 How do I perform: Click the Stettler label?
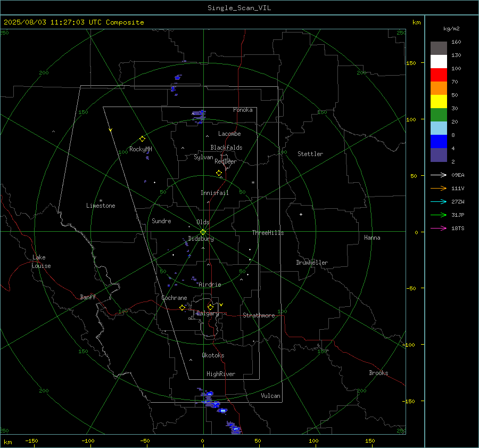[310, 154]
